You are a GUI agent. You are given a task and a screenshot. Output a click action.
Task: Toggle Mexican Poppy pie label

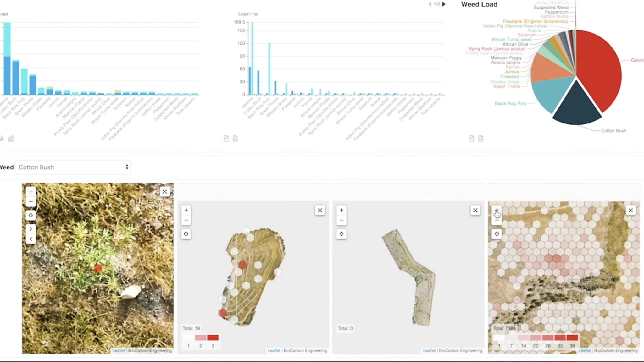click(506, 58)
